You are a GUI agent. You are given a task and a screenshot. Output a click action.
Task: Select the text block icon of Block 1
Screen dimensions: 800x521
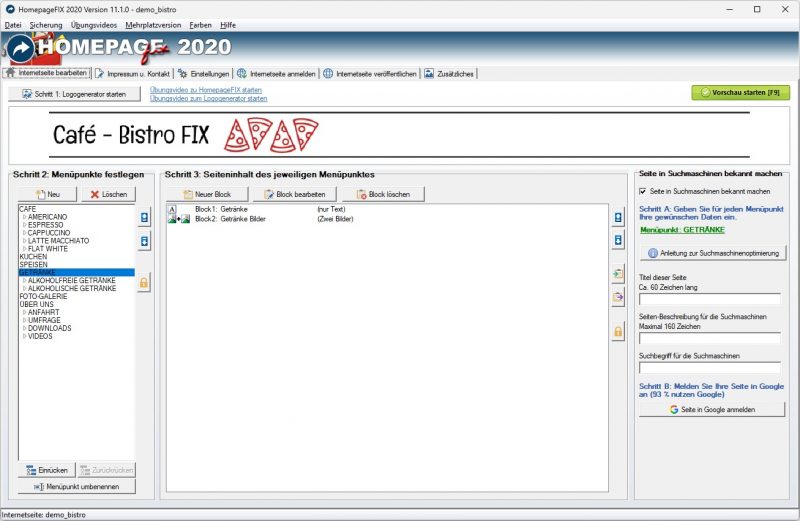(x=172, y=209)
